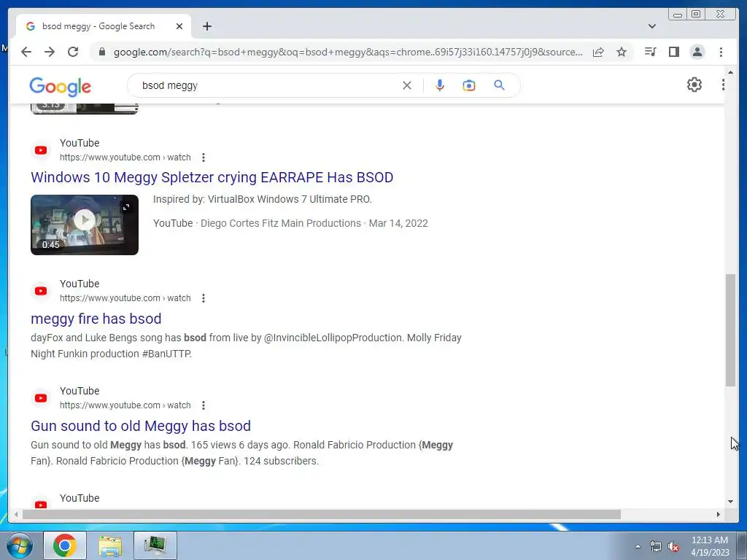Click Chrome icon in taskbar
The image size is (747, 560).
coord(65,545)
